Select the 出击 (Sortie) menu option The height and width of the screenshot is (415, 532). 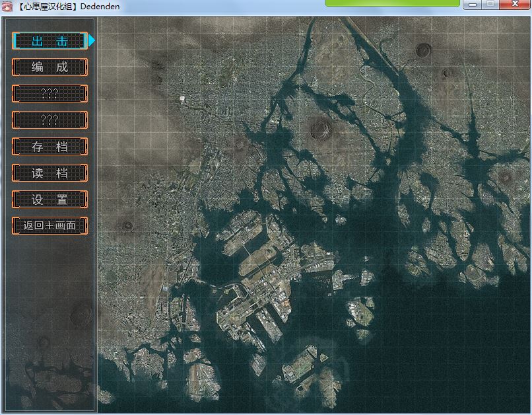coord(50,41)
